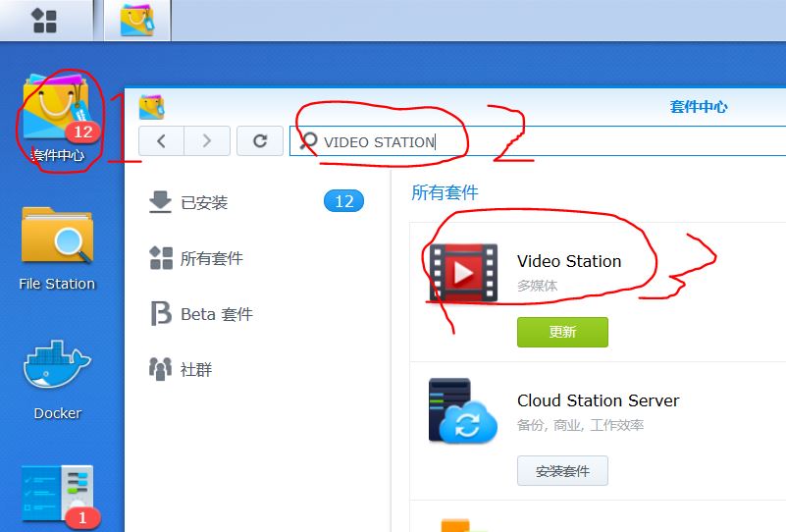This screenshot has height=532, width=786.
Task: Click 备份, 商业, 工作效率 category text
Action: [x=580, y=426]
